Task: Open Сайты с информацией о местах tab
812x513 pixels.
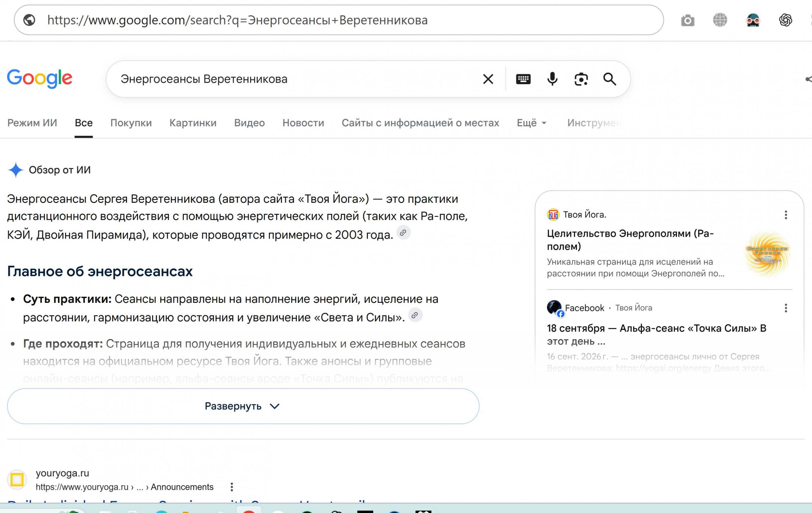Action: [420, 123]
